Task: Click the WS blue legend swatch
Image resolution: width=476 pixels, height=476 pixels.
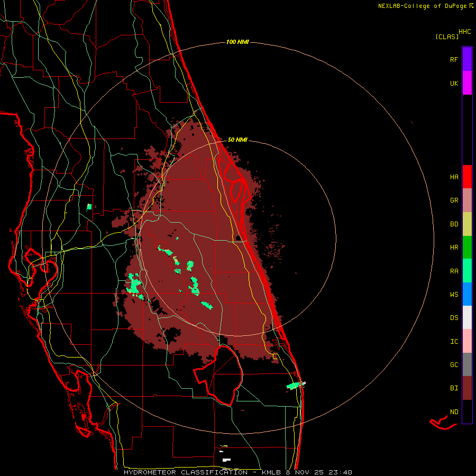Action: click(467, 294)
